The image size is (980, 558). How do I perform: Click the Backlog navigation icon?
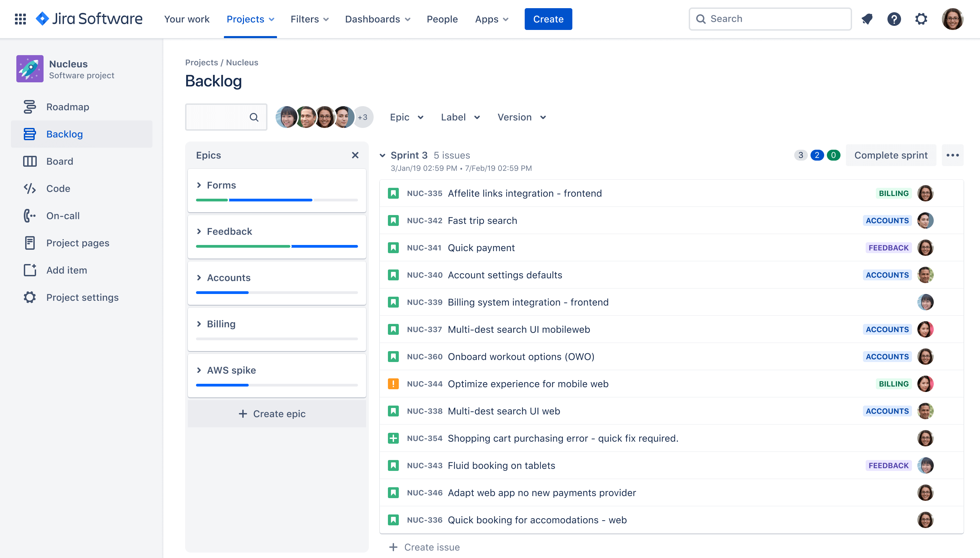(28, 134)
